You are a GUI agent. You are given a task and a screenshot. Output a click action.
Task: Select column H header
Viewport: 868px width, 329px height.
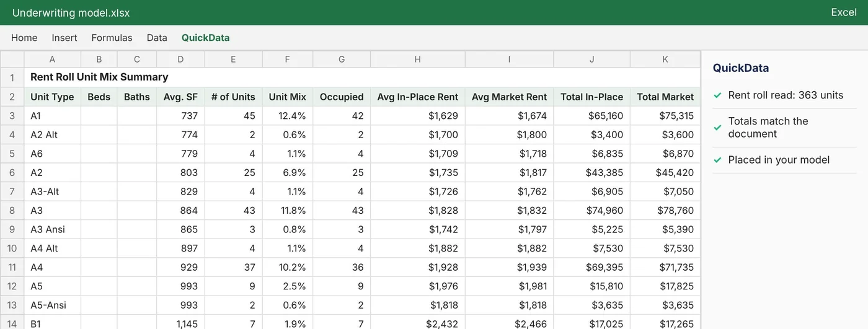click(417, 59)
